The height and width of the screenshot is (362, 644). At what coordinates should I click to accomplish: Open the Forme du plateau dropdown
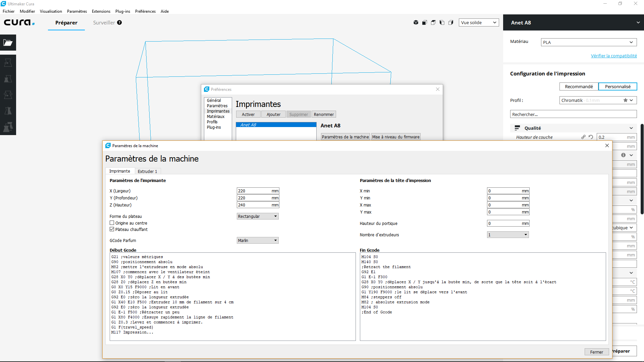258,216
